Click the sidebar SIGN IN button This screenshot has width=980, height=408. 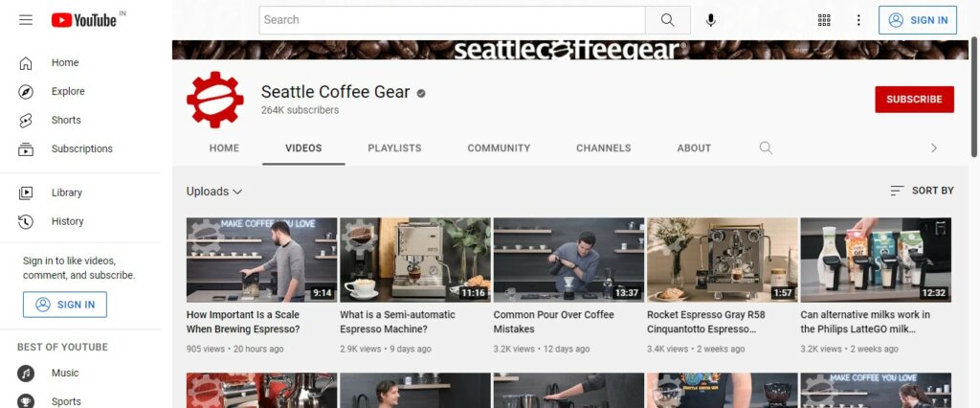coord(65,305)
